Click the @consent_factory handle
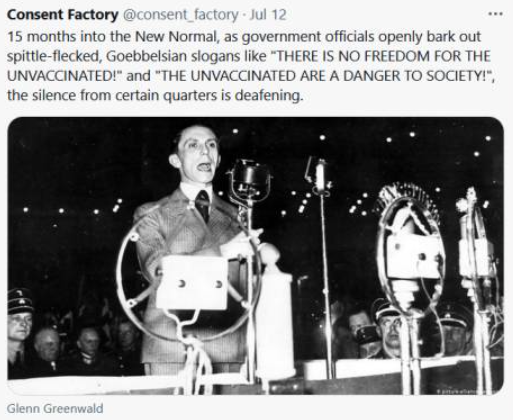This screenshot has height=420, width=513. coord(181,15)
